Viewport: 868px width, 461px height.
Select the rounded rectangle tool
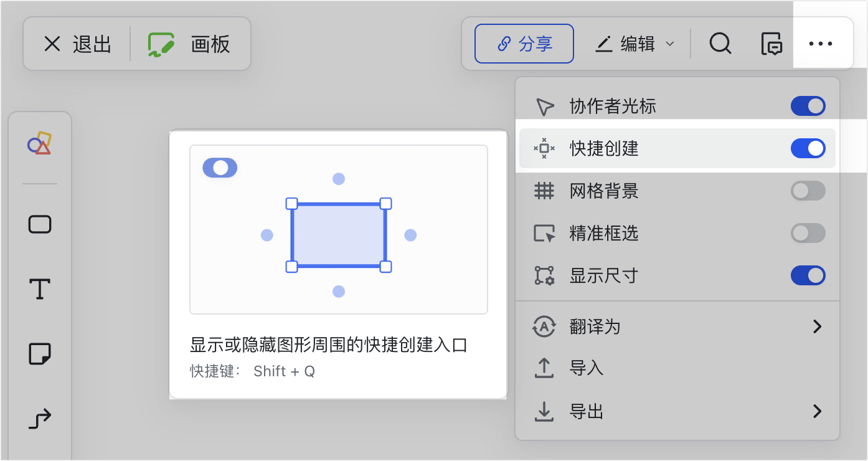pyautogui.click(x=40, y=224)
